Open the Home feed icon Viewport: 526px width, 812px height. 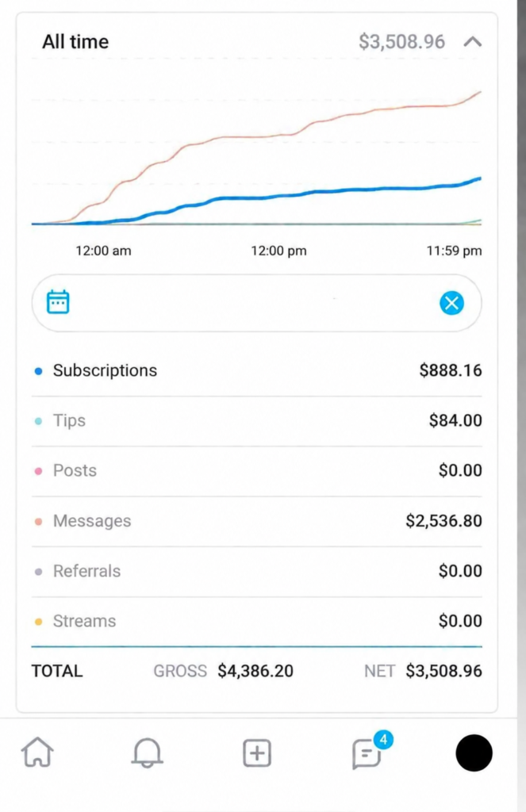tap(37, 752)
